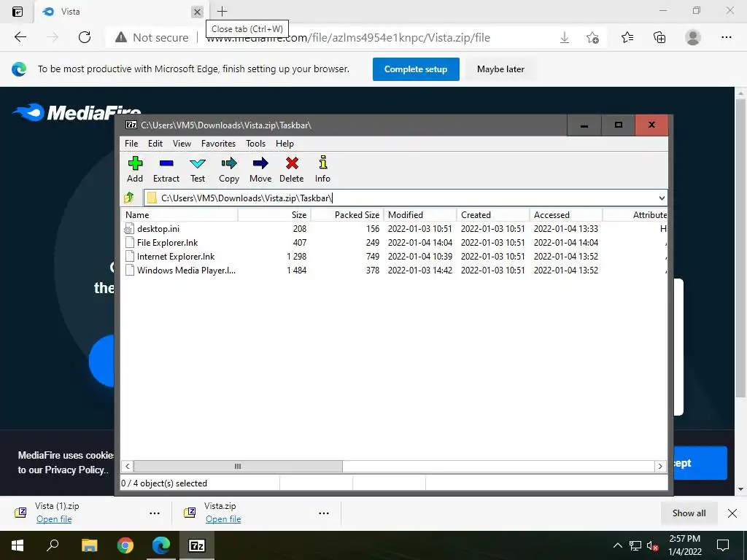Click the taskbar clock showing 2:57 PM

click(684, 545)
